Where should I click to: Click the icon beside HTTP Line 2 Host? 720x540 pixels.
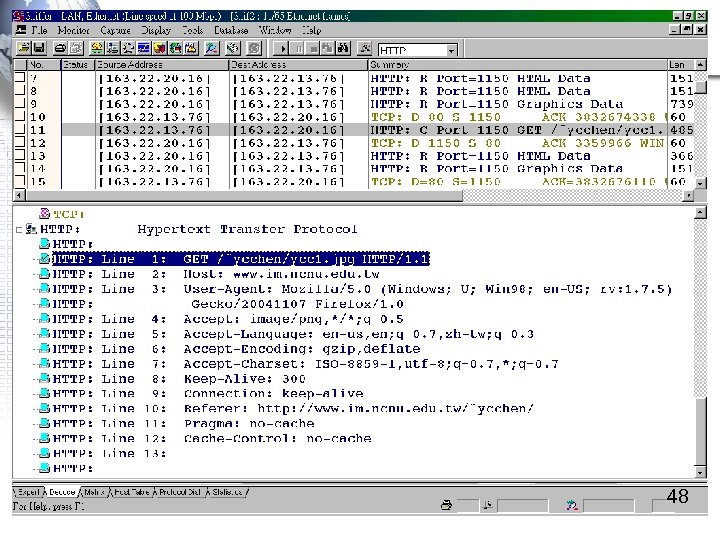(43, 274)
